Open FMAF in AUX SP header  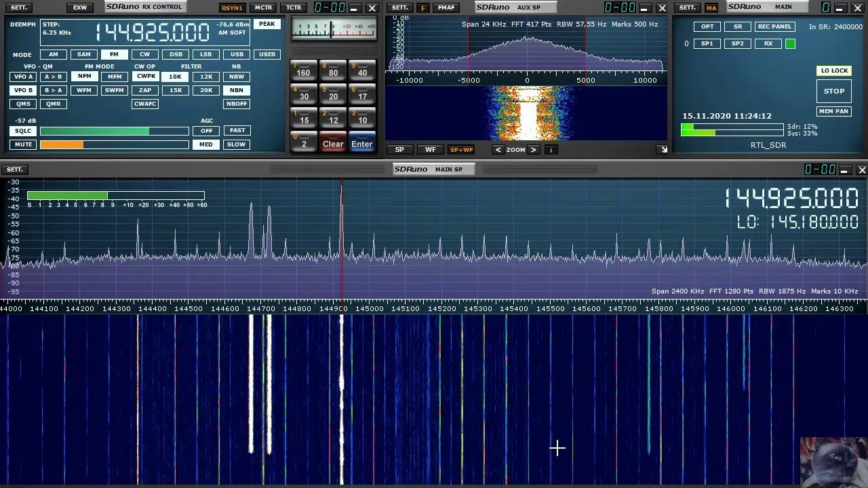coord(446,7)
